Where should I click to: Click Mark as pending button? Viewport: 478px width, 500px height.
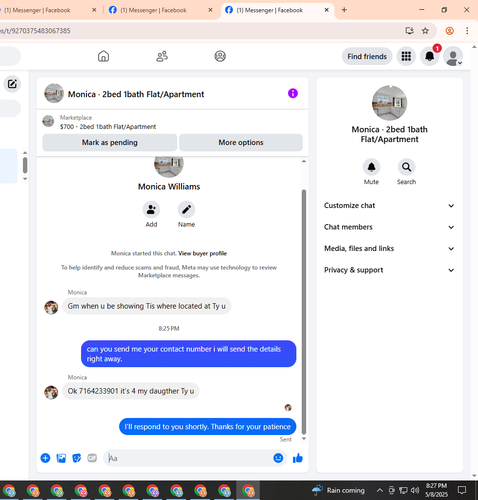tap(110, 143)
